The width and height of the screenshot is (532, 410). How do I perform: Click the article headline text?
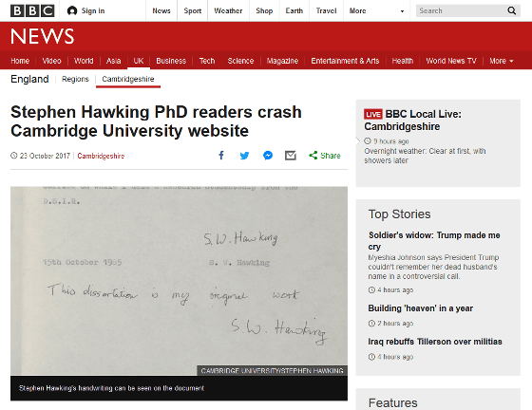click(156, 121)
